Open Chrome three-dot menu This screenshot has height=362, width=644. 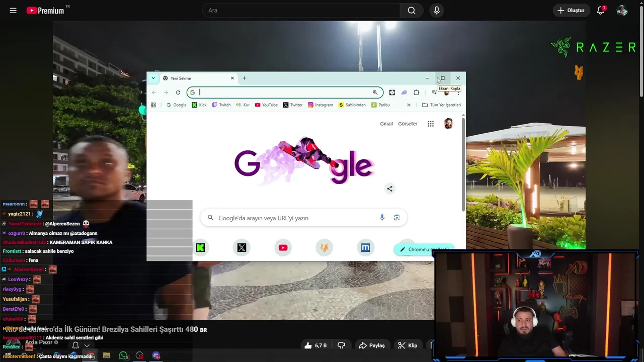(x=458, y=93)
